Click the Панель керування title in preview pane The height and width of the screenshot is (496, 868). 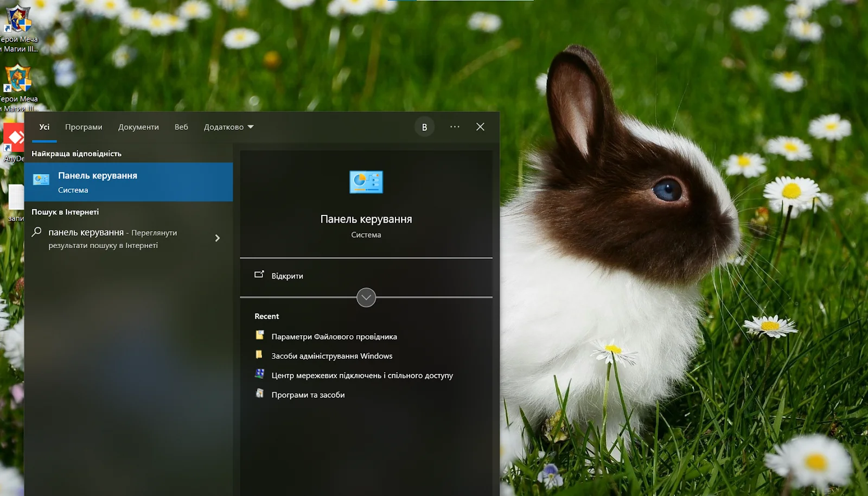click(x=366, y=219)
